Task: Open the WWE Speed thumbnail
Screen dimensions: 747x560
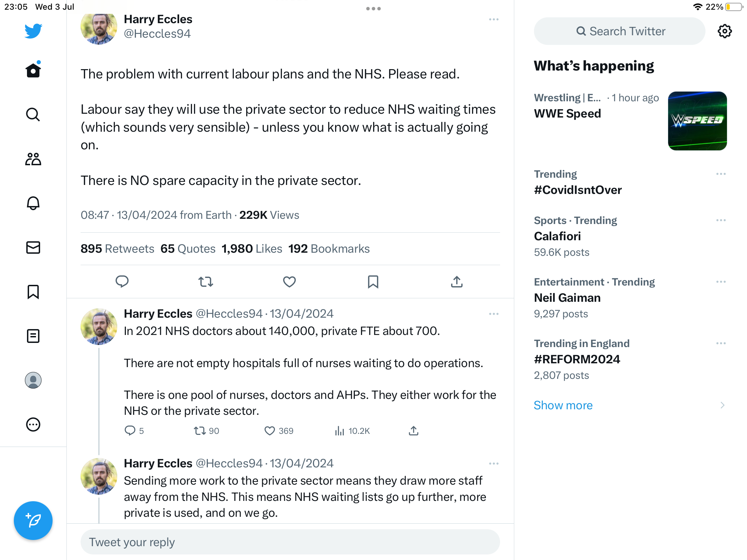Action: [697, 121]
